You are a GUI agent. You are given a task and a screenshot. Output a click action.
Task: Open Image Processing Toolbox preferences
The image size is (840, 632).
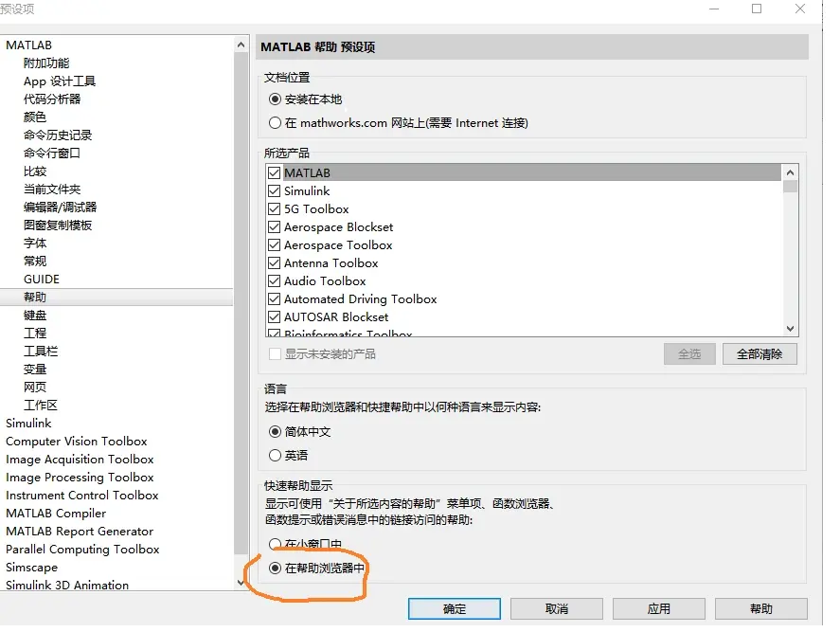point(80,478)
